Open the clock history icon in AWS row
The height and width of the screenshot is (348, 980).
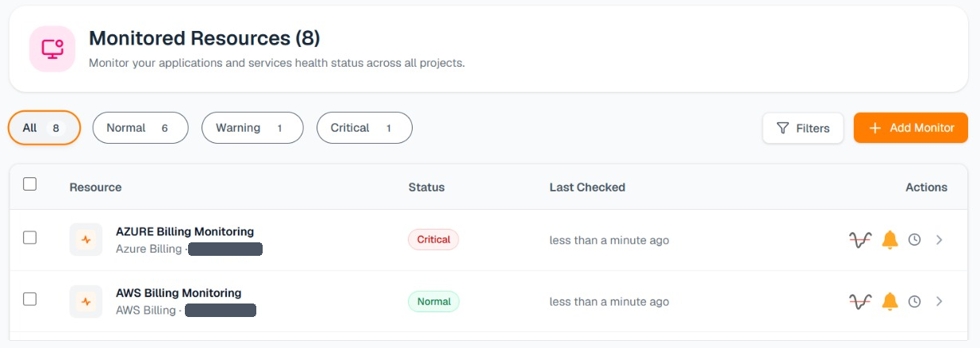tap(914, 301)
